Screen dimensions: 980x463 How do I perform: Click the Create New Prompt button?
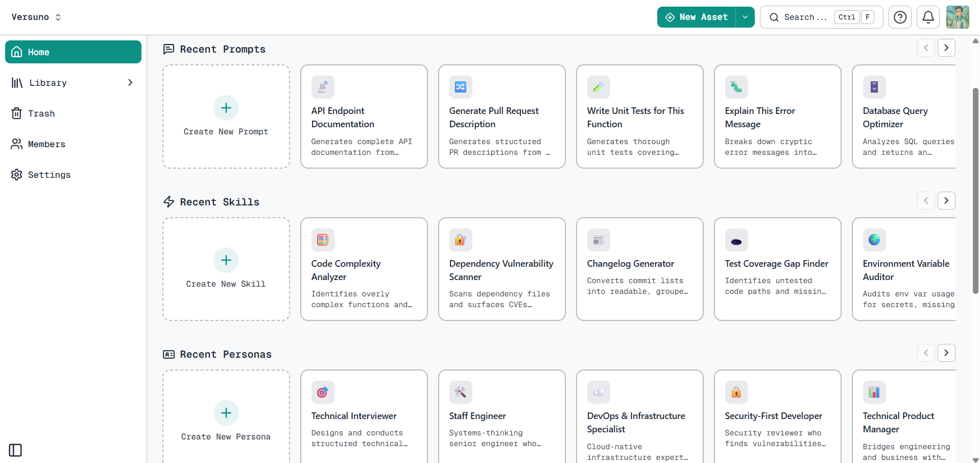tap(226, 117)
